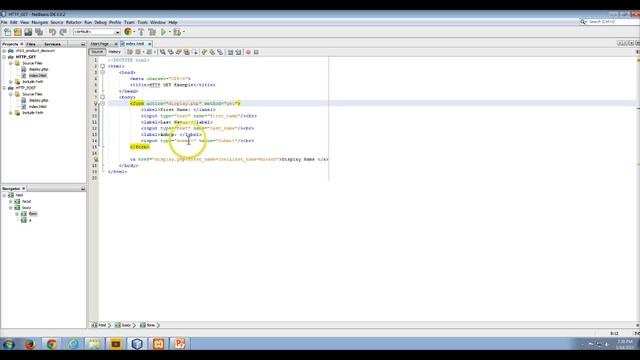Stop macro recording square icon
Screen dimensions: 640x360
256,52
